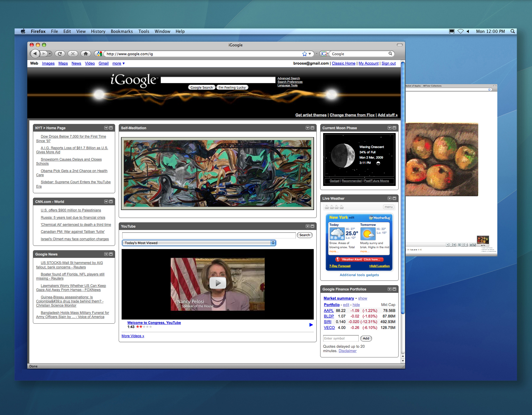This screenshot has width=532, height=415.
Task: Maximize the NYT > Home Page gadget
Action: [x=111, y=128]
